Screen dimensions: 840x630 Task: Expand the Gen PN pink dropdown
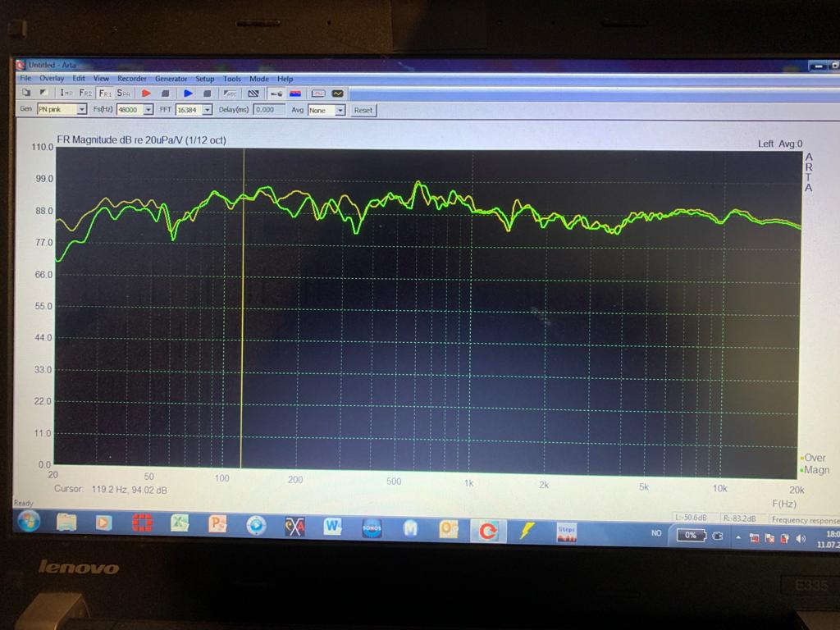82,109
